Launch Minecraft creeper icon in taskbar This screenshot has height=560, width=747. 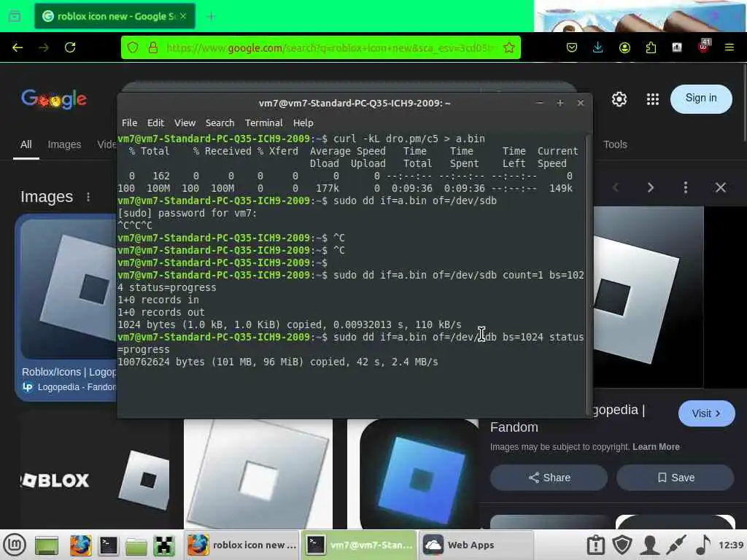click(x=164, y=545)
